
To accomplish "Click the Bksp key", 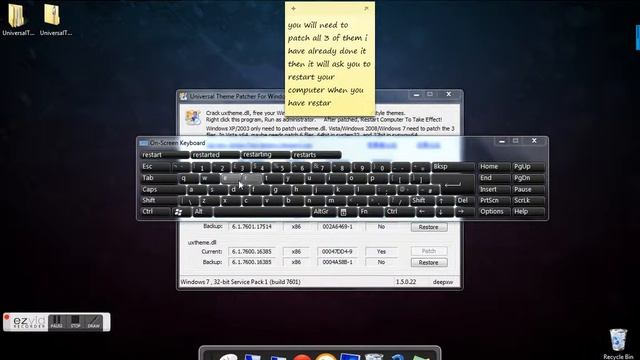I will (453, 167).
